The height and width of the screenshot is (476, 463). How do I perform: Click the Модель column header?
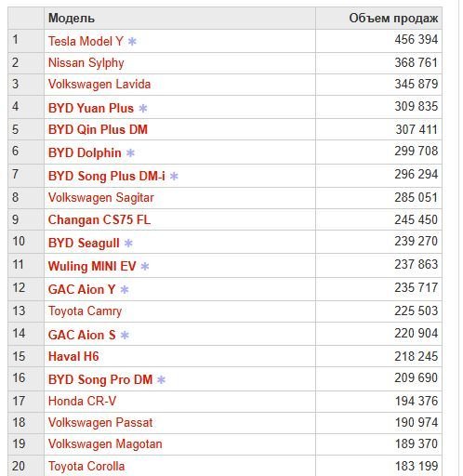[x=72, y=19]
